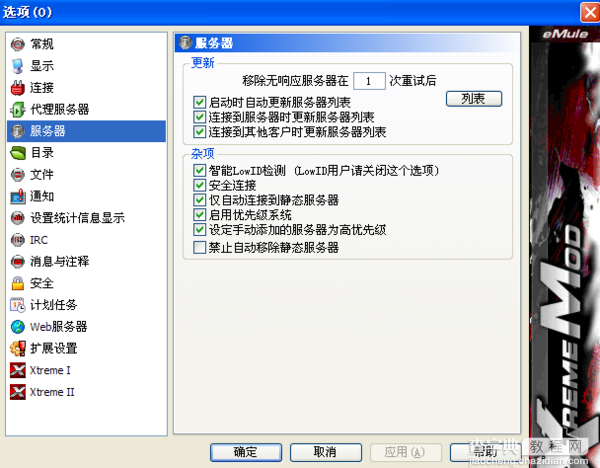Viewport: 600px width, 468px height.
Task: Select the 通知 list entry
Action: [x=86, y=196]
